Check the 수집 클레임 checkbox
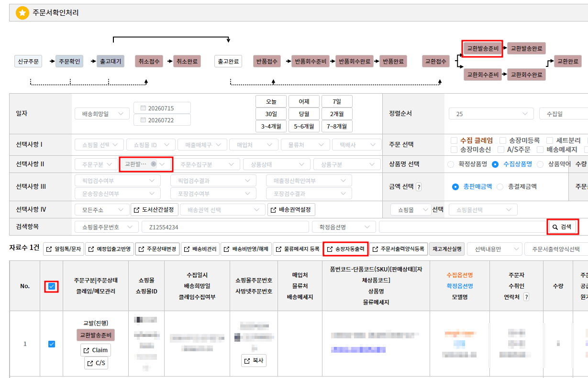The height and width of the screenshot is (378, 588). click(454, 140)
